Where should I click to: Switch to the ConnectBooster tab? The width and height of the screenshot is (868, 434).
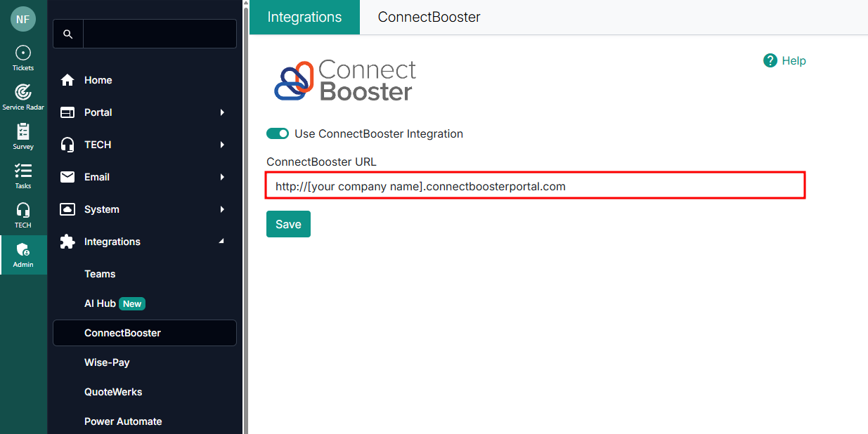click(429, 17)
